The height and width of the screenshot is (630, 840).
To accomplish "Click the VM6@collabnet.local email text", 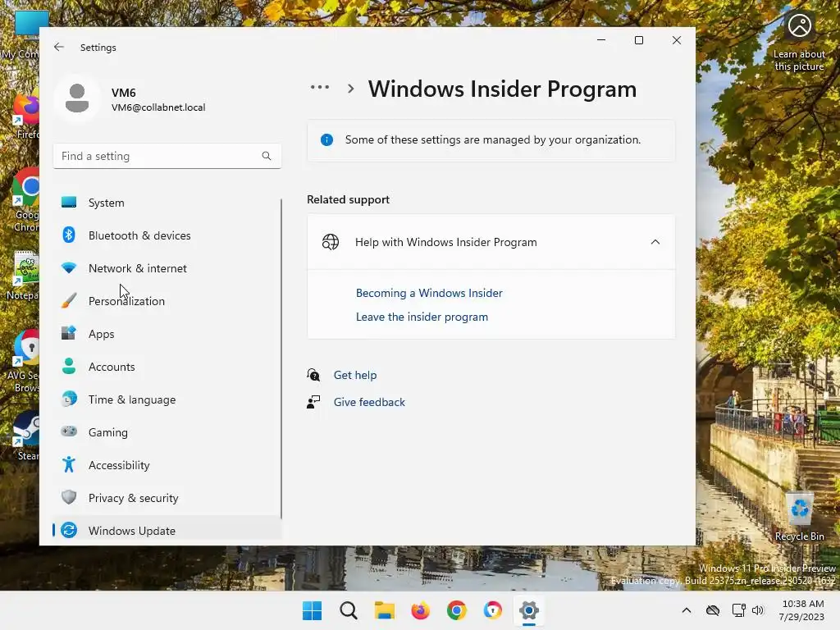I will tap(158, 107).
